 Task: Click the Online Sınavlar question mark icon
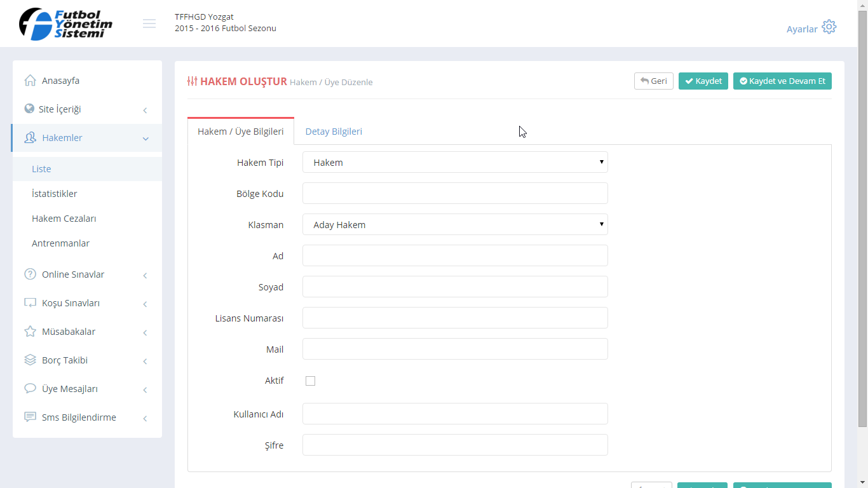pyautogui.click(x=30, y=274)
